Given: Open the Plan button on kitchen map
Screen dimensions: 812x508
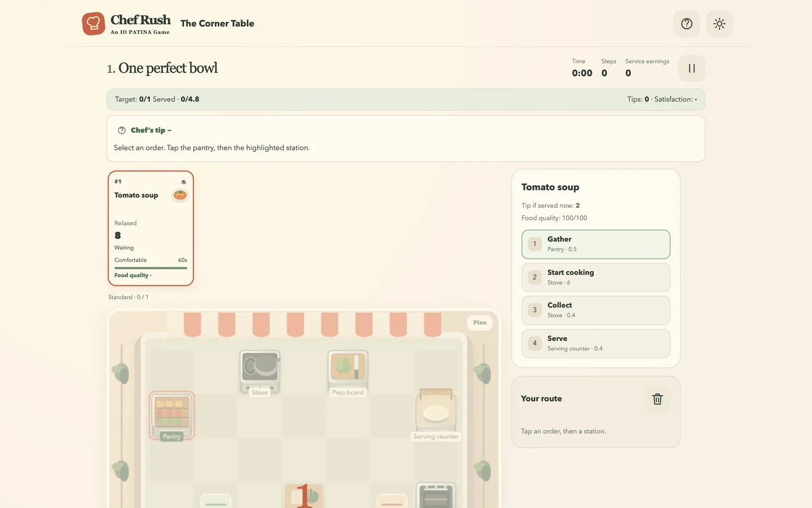Looking at the screenshot, I should click(480, 323).
